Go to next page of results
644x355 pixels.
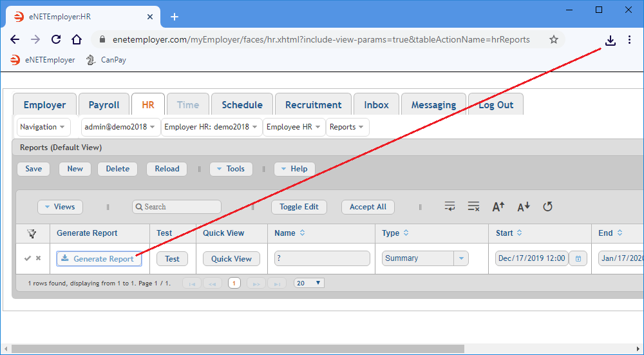(256, 283)
